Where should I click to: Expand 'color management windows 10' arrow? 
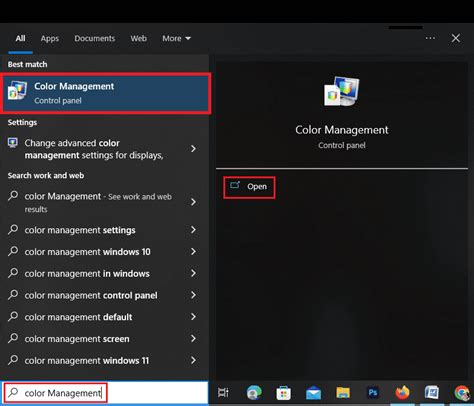193,251
